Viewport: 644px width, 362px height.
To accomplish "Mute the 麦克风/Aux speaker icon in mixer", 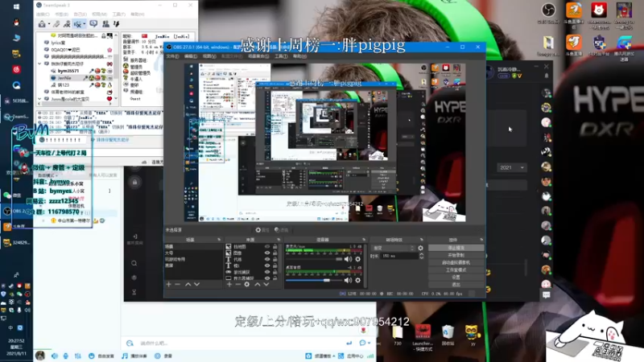I will [348, 259].
